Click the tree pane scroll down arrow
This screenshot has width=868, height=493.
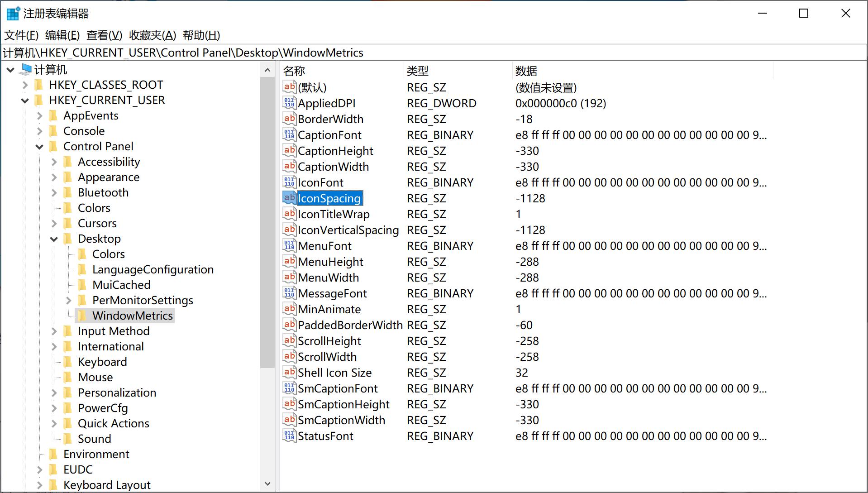tap(267, 483)
